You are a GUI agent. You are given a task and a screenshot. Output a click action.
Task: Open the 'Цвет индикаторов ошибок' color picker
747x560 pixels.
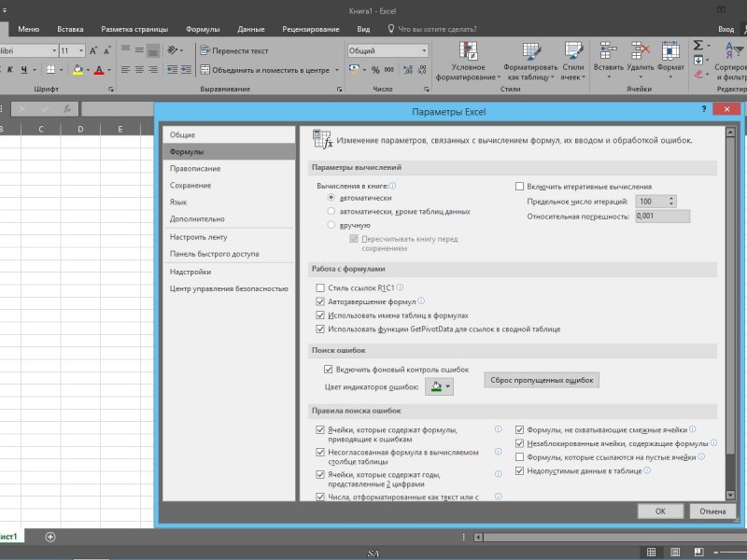[x=439, y=386]
